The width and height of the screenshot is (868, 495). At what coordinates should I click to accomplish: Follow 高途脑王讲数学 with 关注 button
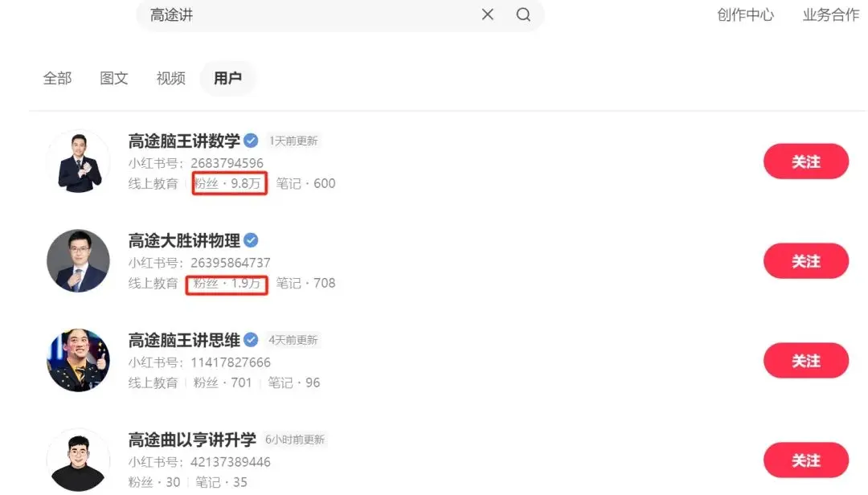pos(806,162)
